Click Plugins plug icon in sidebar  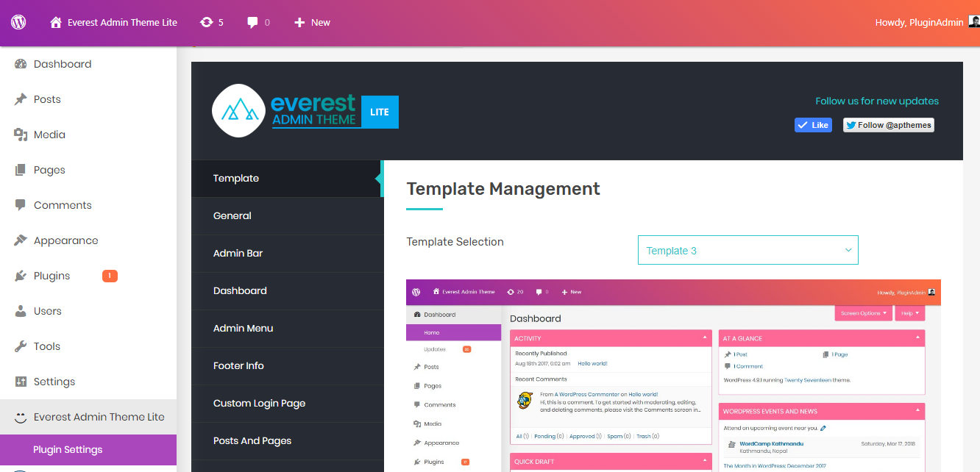[21, 276]
